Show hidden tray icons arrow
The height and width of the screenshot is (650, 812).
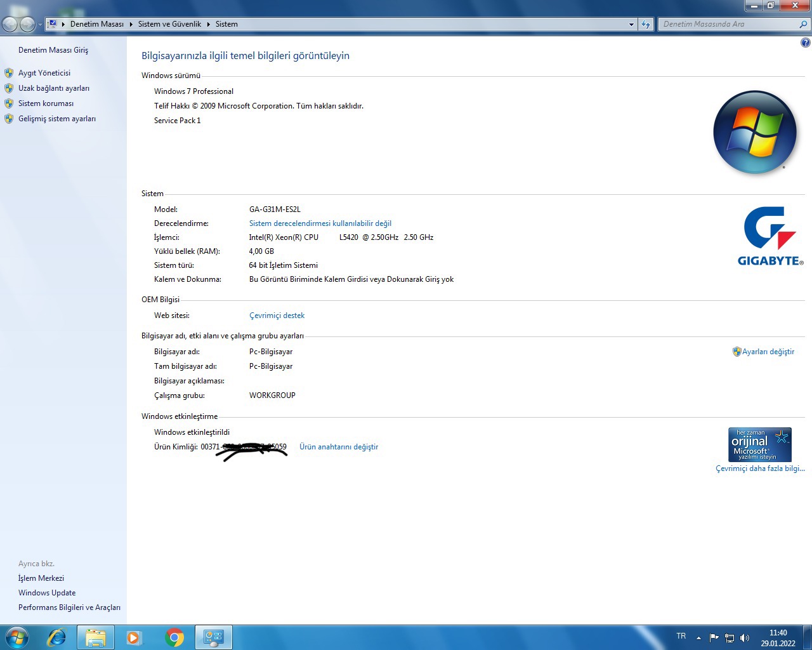point(698,637)
